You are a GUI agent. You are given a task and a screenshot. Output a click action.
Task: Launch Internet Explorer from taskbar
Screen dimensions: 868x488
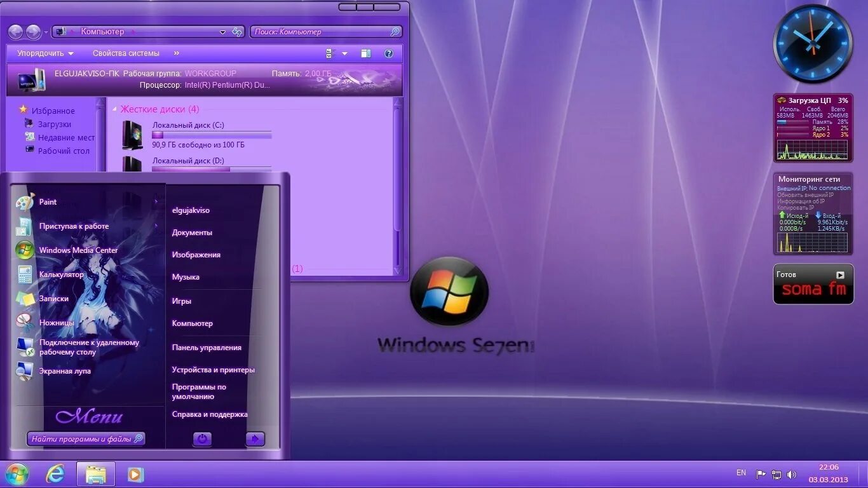[55, 474]
